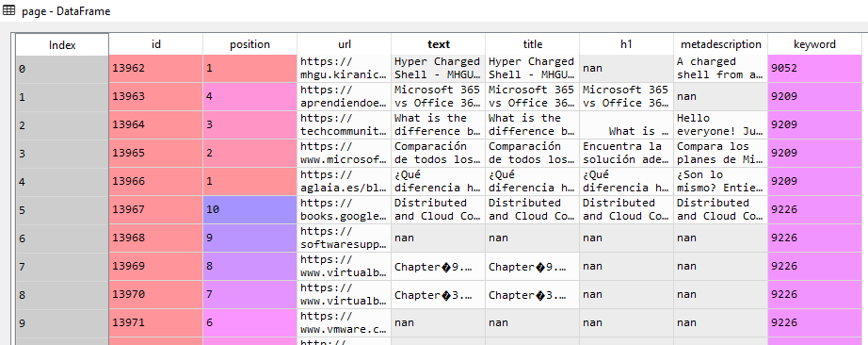Click the title column header

point(533,44)
